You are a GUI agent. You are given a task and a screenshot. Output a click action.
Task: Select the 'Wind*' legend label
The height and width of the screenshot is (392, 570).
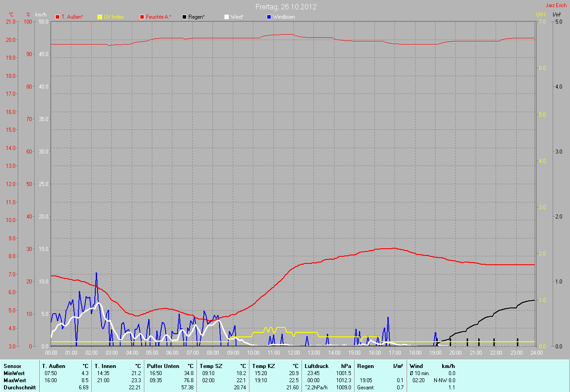(x=237, y=17)
